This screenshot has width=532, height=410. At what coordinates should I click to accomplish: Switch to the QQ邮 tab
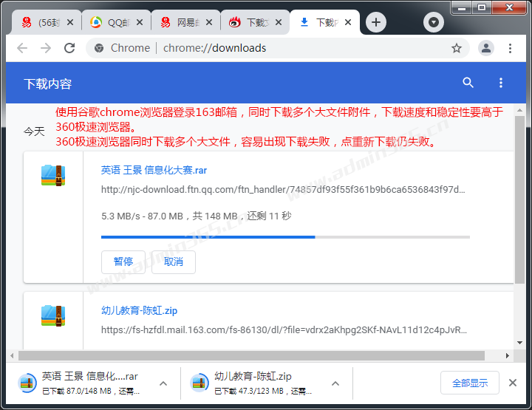click(117, 22)
